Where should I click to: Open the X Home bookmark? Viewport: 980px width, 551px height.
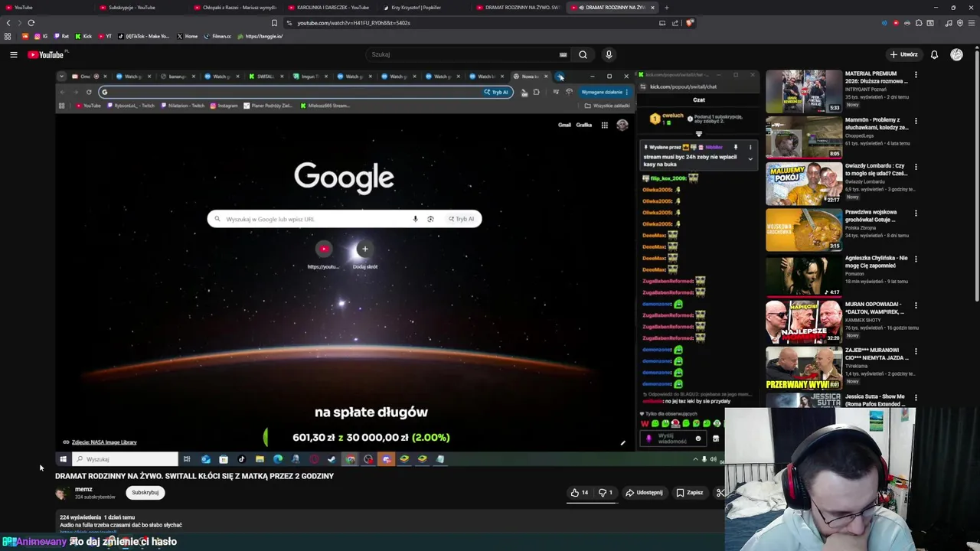(187, 36)
